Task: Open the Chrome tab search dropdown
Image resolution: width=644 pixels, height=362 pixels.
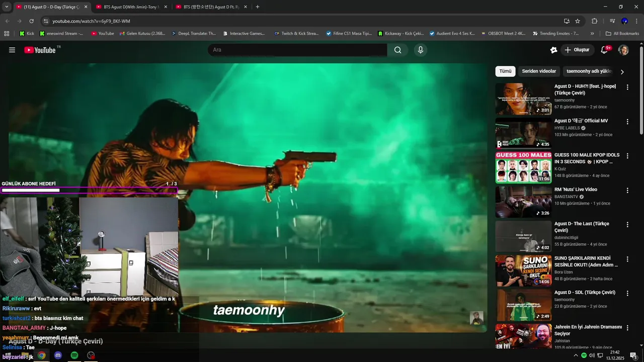Action: [x=7, y=7]
